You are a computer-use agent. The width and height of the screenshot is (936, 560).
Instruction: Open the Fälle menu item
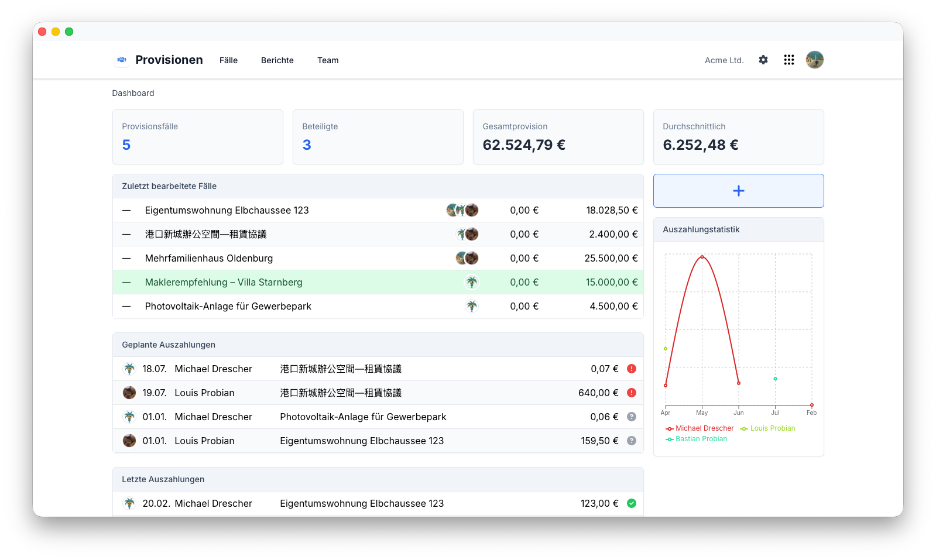coord(228,60)
